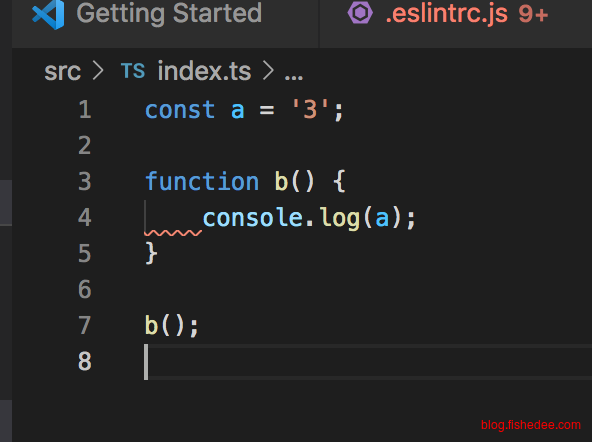Click line number 4 in gutter
Viewport: 592px width, 442px height.
[85, 217]
